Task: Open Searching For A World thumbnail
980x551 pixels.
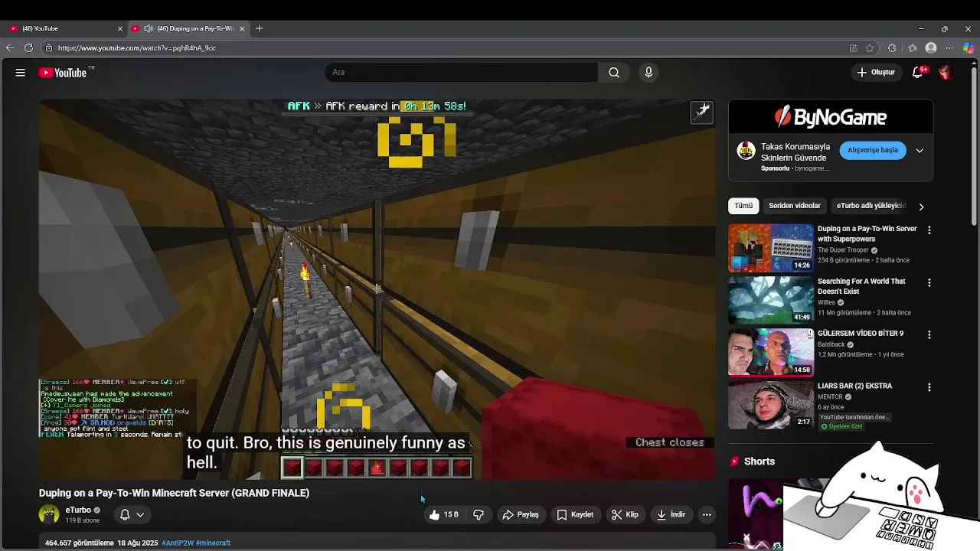Action: tap(771, 300)
